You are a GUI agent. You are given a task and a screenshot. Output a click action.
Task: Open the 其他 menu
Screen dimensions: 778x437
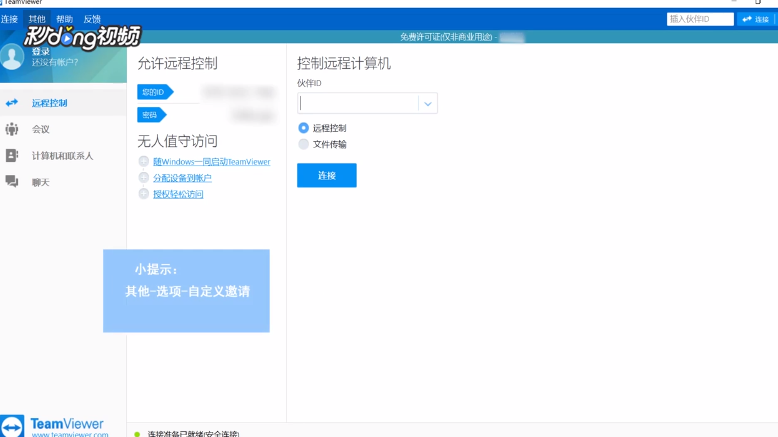37,19
